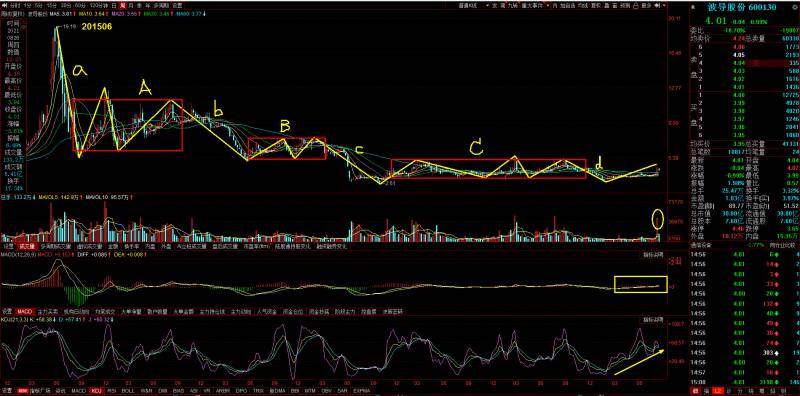Screen dimensions: 800x396
Task: Open dropdown arrow at far right of toolbar
Action: pos(664,6)
